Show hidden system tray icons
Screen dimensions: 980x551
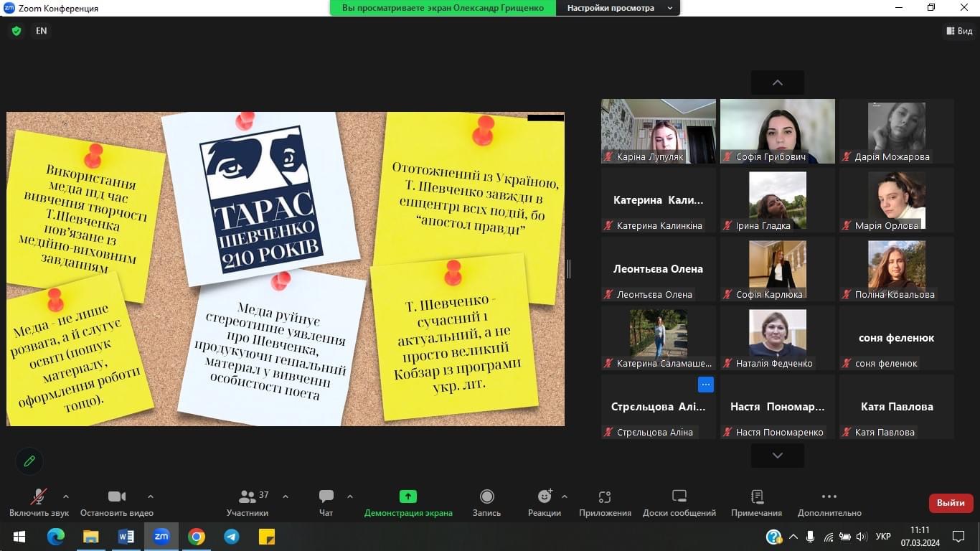coord(793,537)
